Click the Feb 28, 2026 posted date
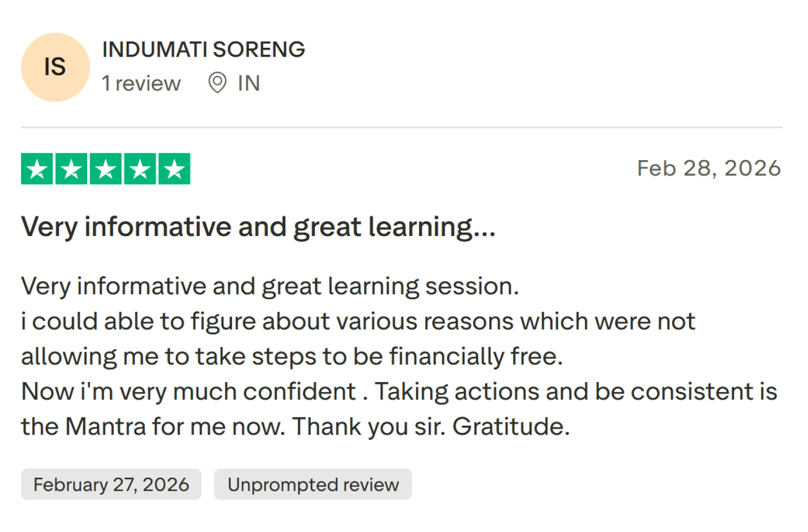Image resolution: width=808 pixels, height=532 pixels. pos(709,169)
